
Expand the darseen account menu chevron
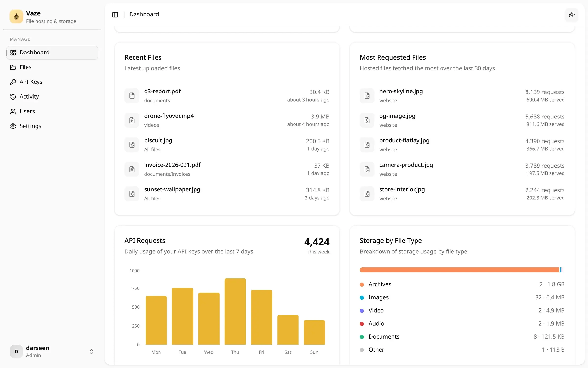point(91,352)
